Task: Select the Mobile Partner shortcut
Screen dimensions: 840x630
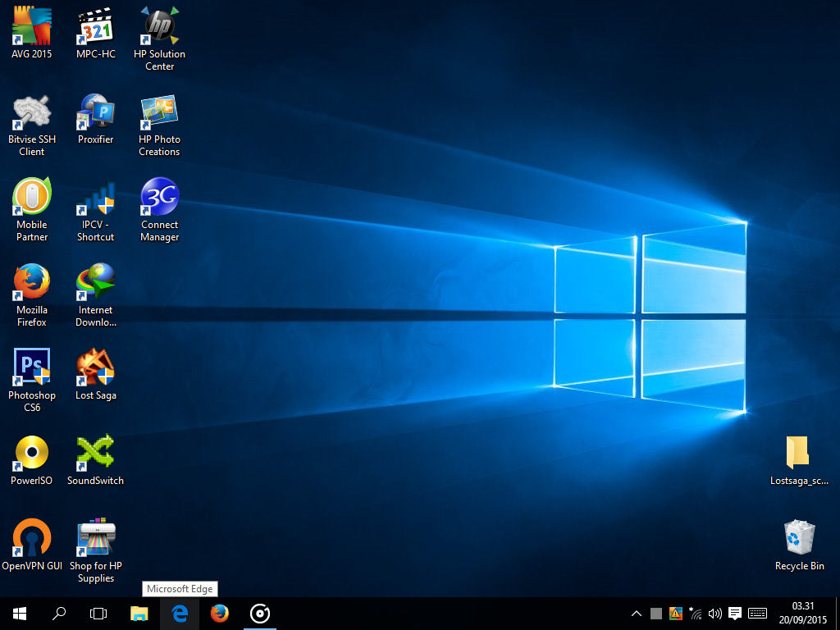Action: (32, 210)
